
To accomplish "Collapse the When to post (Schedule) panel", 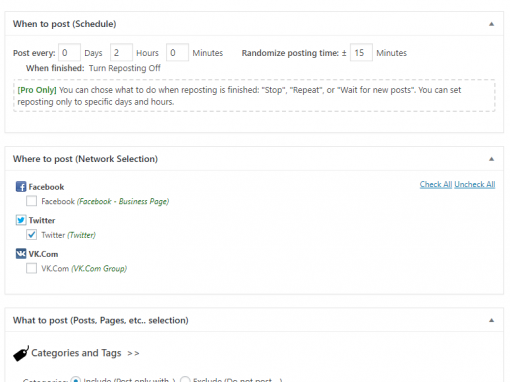I will coord(491,24).
